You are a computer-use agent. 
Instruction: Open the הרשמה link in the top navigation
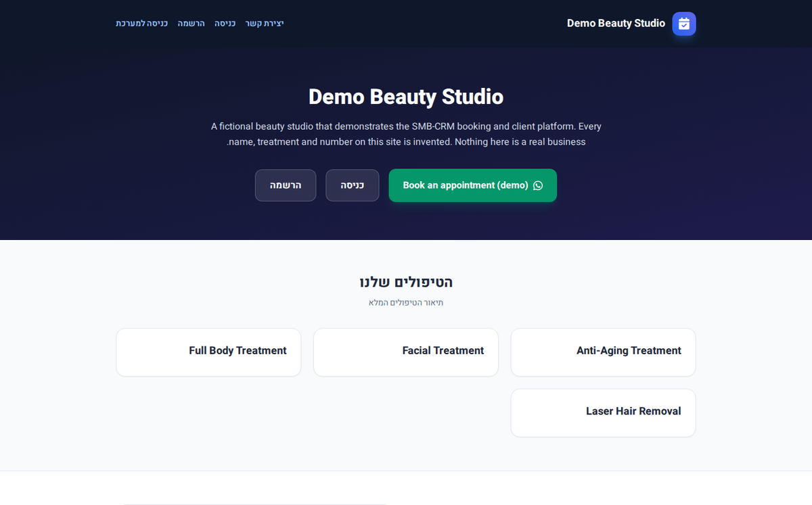pos(191,24)
